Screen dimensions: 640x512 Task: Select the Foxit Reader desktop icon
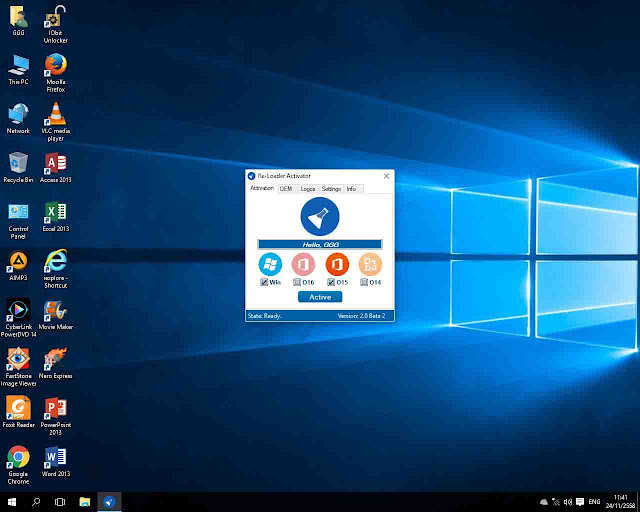[x=18, y=412]
